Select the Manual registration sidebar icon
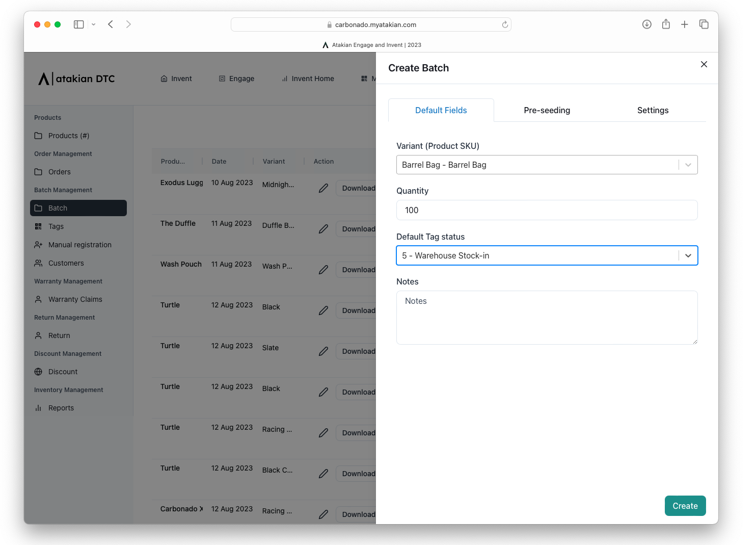756x545 pixels. pos(39,245)
